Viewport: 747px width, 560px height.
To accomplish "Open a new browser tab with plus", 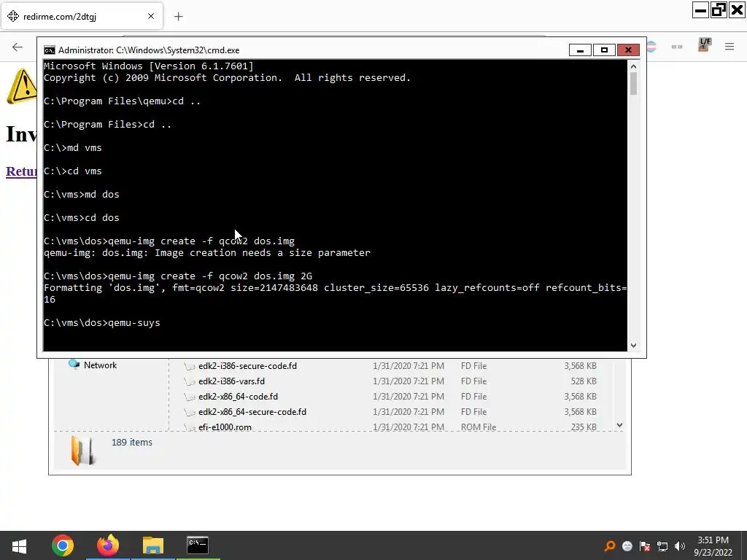I will pyautogui.click(x=178, y=17).
